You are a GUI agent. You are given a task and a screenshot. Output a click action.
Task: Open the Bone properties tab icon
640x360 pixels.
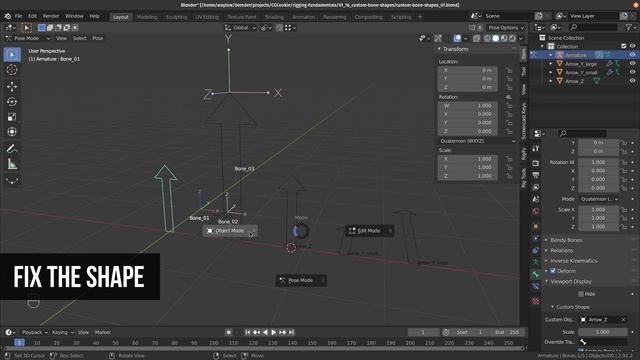tap(536, 275)
